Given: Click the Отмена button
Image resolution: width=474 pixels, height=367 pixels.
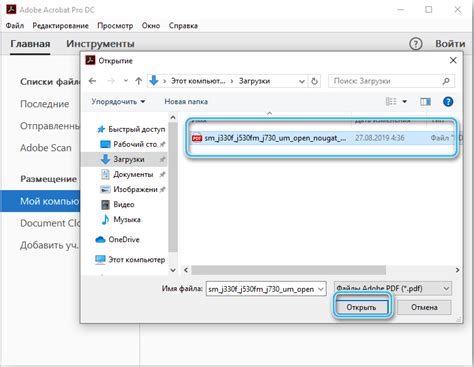Looking at the screenshot, I should click(x=424, y=307).
